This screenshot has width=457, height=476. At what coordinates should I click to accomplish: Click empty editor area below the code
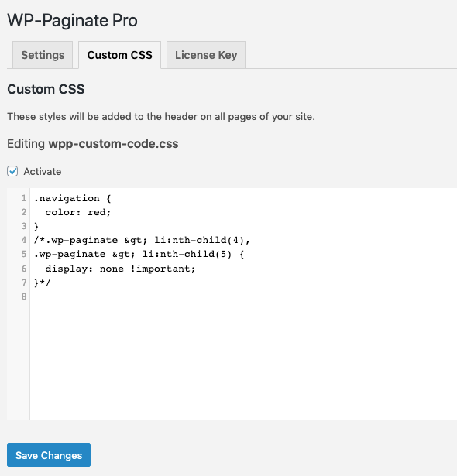243,361
